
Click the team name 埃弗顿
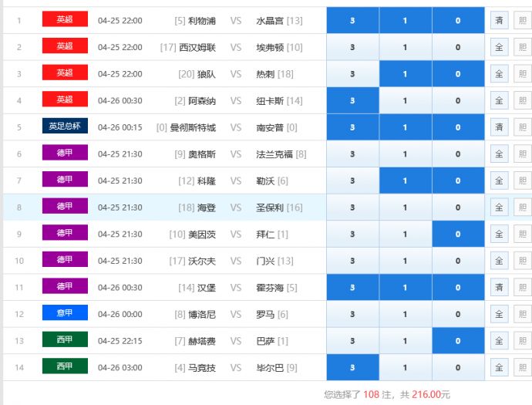click(x=270, y=48)
